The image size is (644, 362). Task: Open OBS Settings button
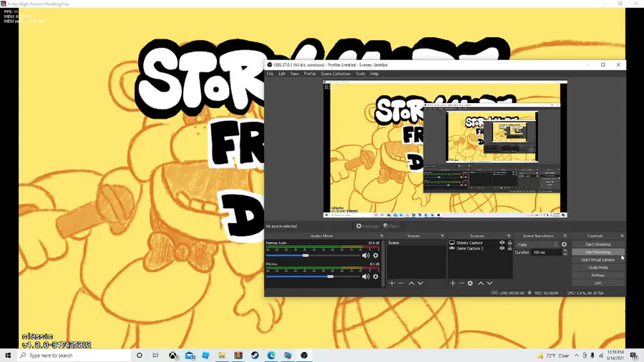pyautogui.click(x=598, y=275)
